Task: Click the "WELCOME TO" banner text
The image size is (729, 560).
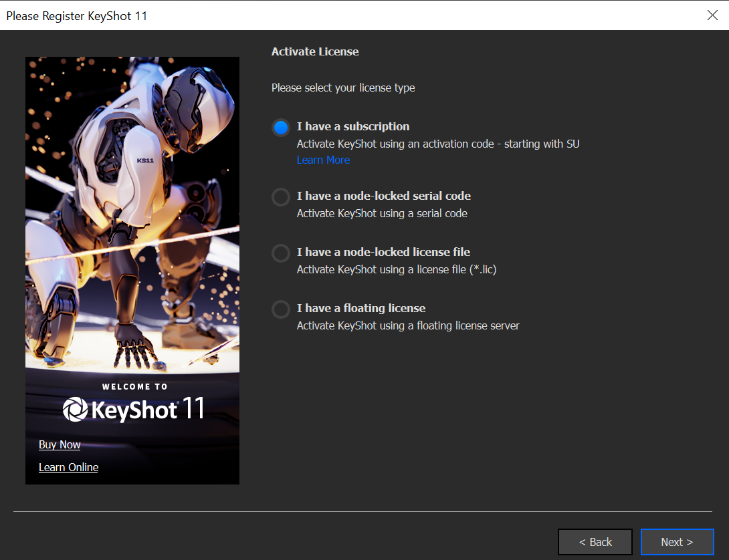Action: 135,386
